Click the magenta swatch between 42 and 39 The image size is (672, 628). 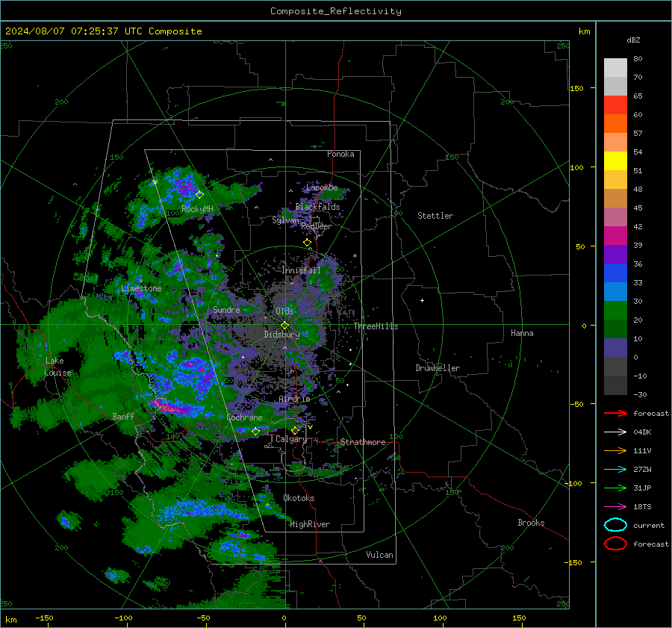pos(615,236)
